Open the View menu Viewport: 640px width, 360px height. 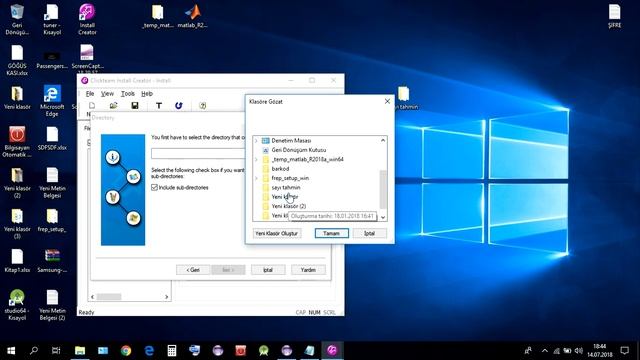(107, 94)
